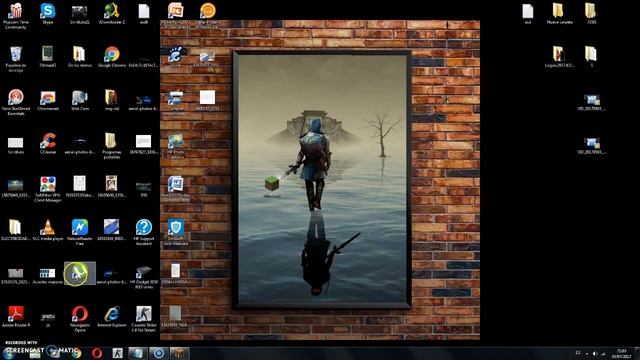Open the HP Photo Creations shortcut
The height and width of the screenshot is (360, 640).
176,145
